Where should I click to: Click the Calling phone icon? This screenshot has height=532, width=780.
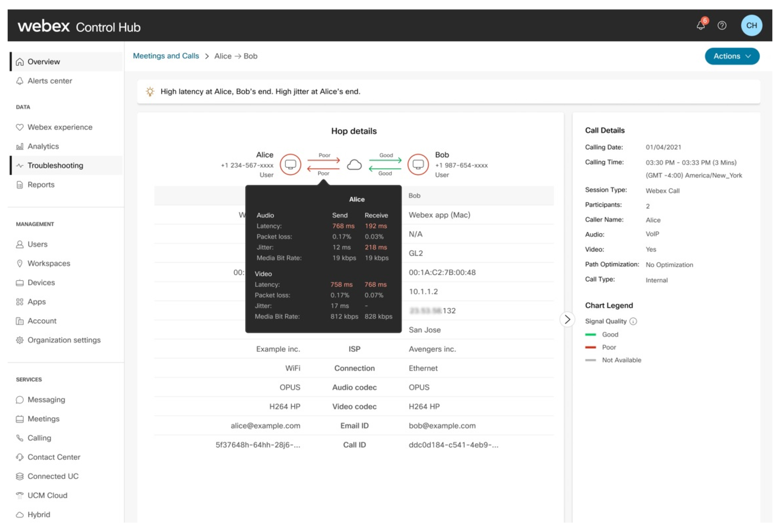click(20, 438)
